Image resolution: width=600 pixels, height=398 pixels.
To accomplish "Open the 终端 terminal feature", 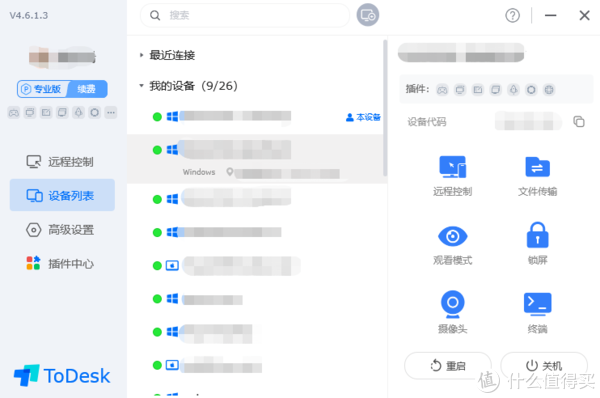I will (x=538, y=313).
